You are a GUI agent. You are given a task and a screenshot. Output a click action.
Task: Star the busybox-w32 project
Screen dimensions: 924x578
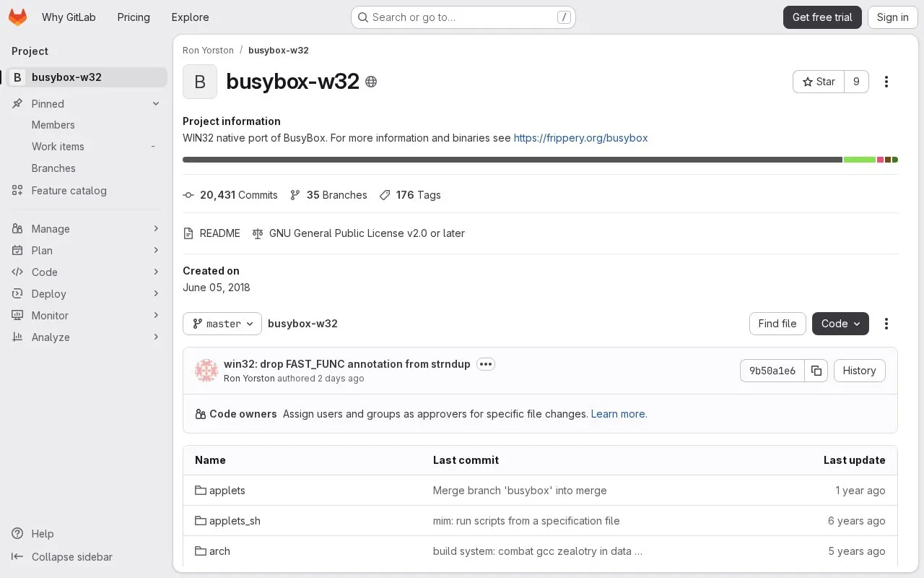[819, 82]
